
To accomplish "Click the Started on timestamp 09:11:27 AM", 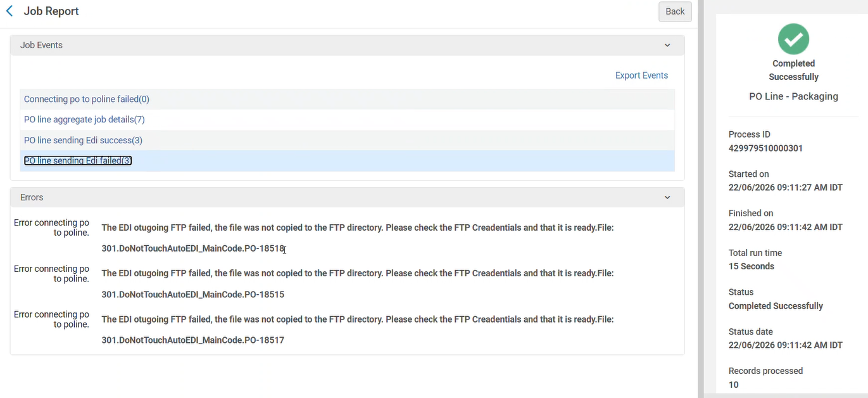I will tap(786, 188).
